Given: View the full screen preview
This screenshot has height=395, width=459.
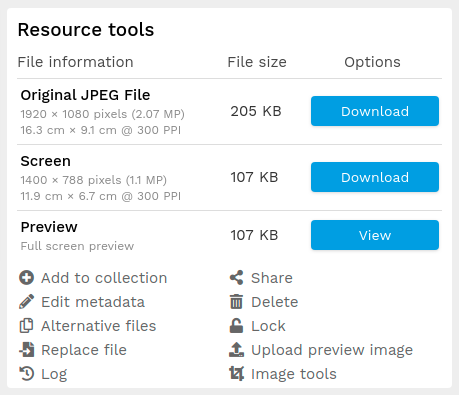Looking at the screenshot, I should 375,235.
